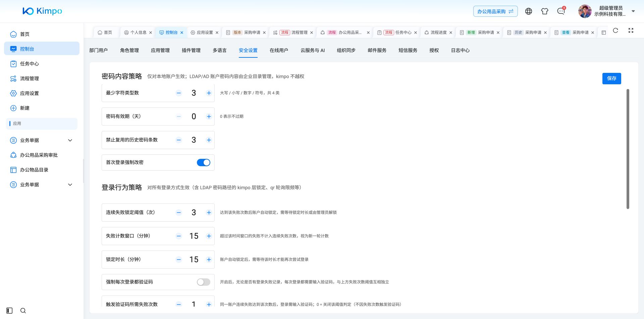This screenshot has width=644, height=319.
Task: Switch app via 办公用品采购 selector
Action: click(495, 11)
